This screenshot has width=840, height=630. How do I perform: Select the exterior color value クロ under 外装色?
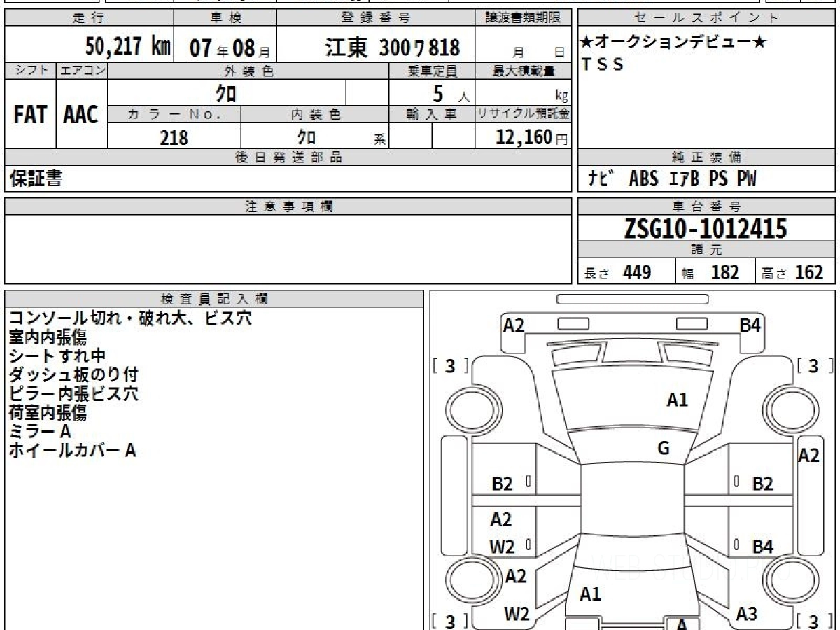click(x=226, y=93)
